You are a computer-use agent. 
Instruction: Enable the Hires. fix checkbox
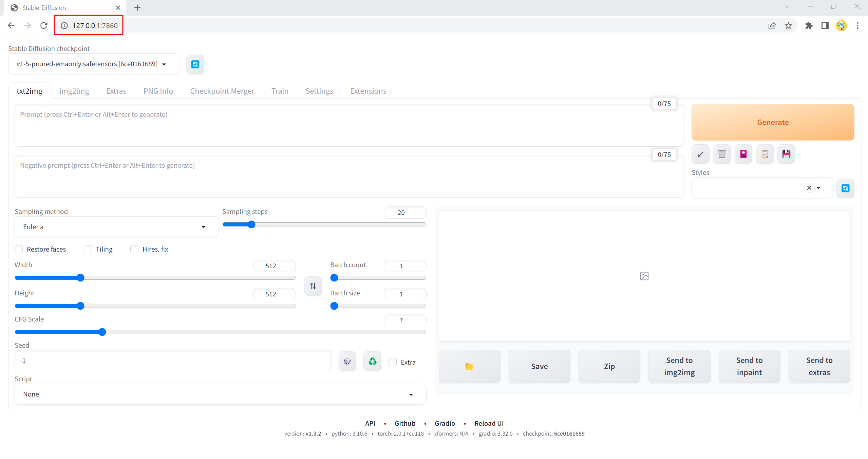pyautogui.click(x=134, y=249)
